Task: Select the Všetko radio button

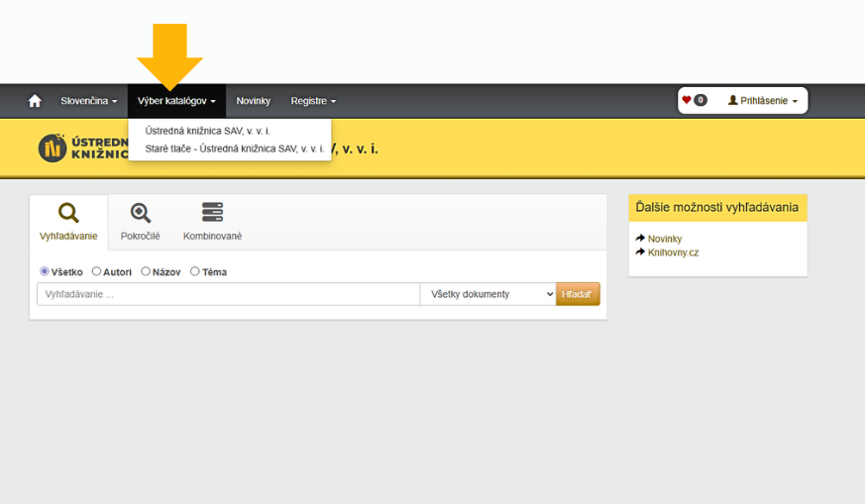Action: point(45,271)
